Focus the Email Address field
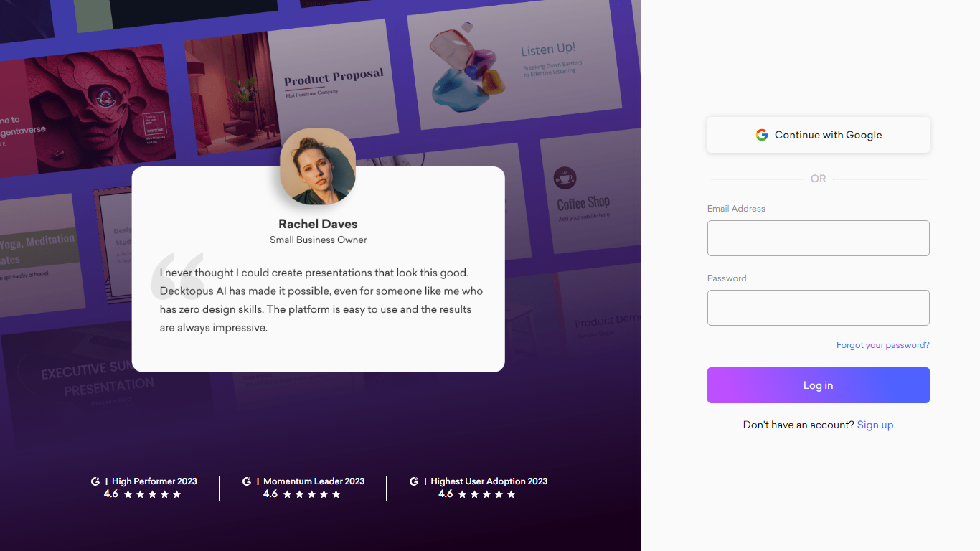This screenshot has height=551, width=980. tap(819, 238)
